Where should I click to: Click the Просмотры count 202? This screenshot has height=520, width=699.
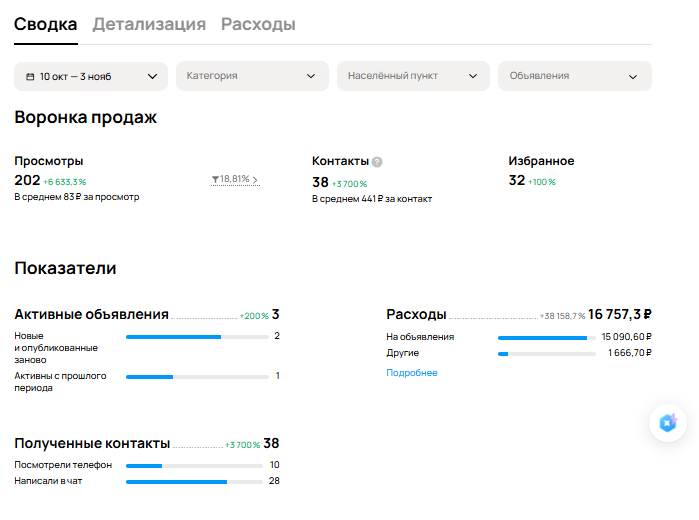[x=27, y=181]
